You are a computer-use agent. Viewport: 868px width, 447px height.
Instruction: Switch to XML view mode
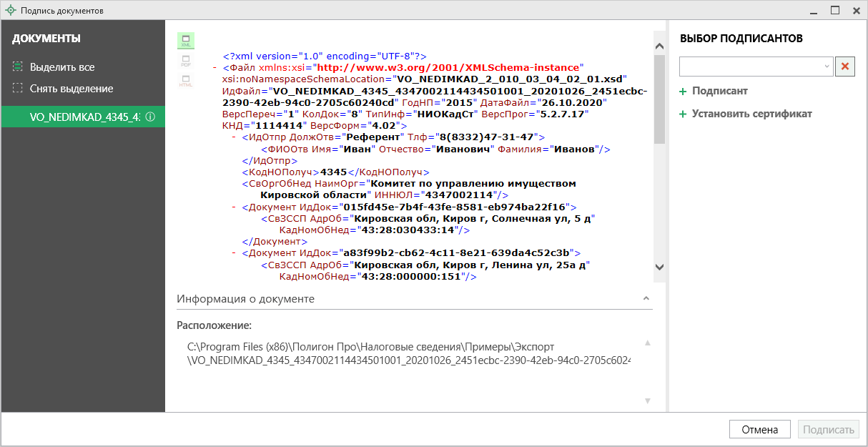pyautogui.click(x=186, y=40)
